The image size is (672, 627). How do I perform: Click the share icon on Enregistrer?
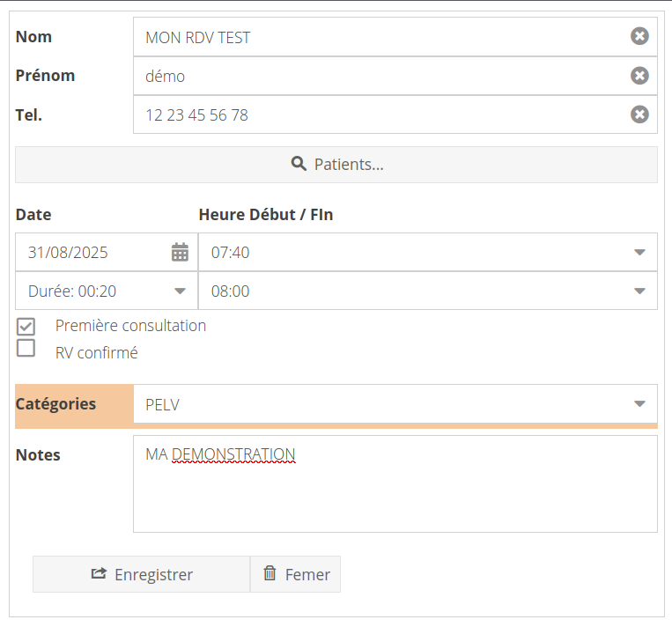pyautogui.click(x=99, y=574)
